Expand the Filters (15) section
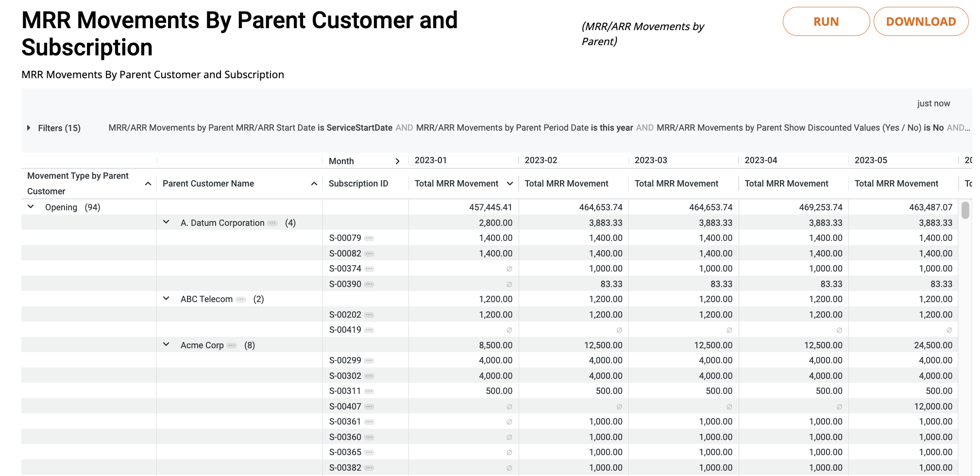The height and width of the screenshot is (476, 980). point(29,128)
